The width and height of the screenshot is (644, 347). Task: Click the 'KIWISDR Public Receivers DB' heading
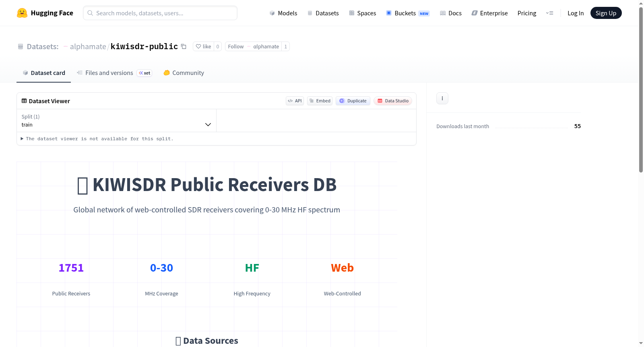pos(207,185)
